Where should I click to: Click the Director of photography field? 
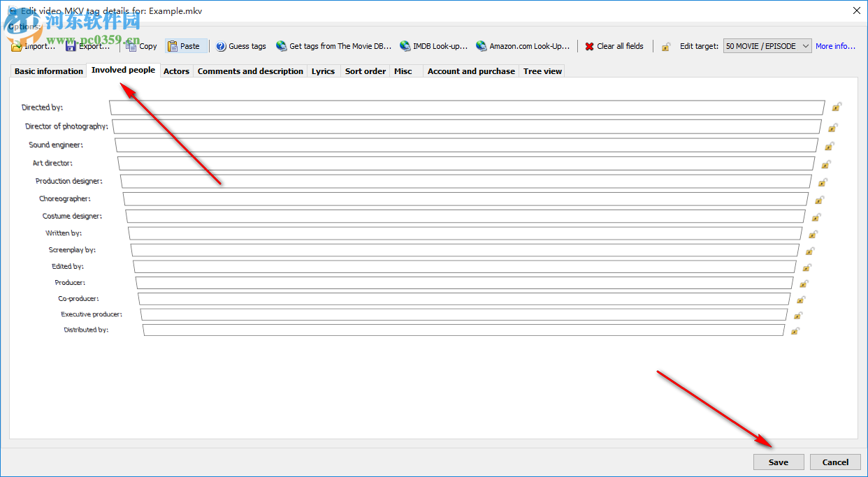[467, 126]
